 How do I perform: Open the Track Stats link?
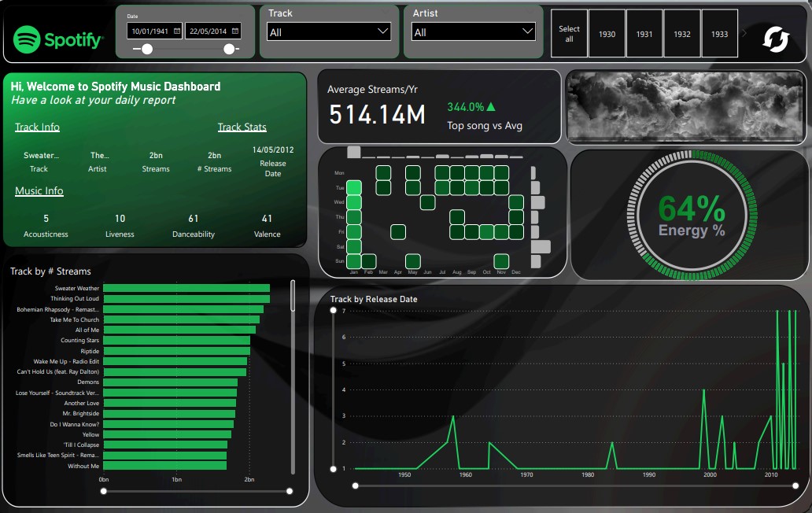242,127
